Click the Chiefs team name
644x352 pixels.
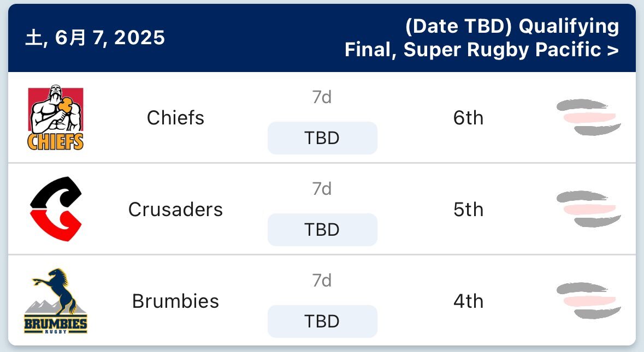[x=175, y=118]
